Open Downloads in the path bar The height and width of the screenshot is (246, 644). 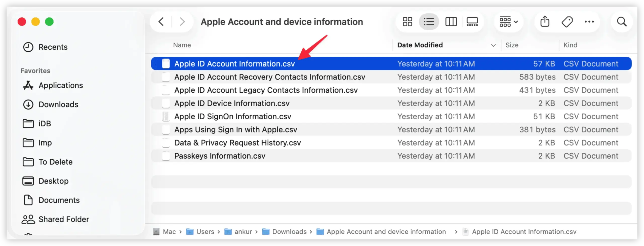point(289,232)
